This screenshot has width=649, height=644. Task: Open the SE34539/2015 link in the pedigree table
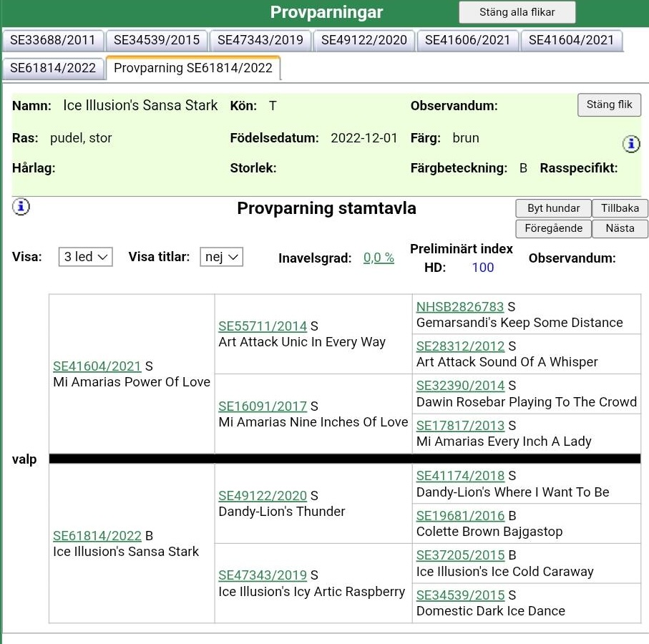point(460,595)
